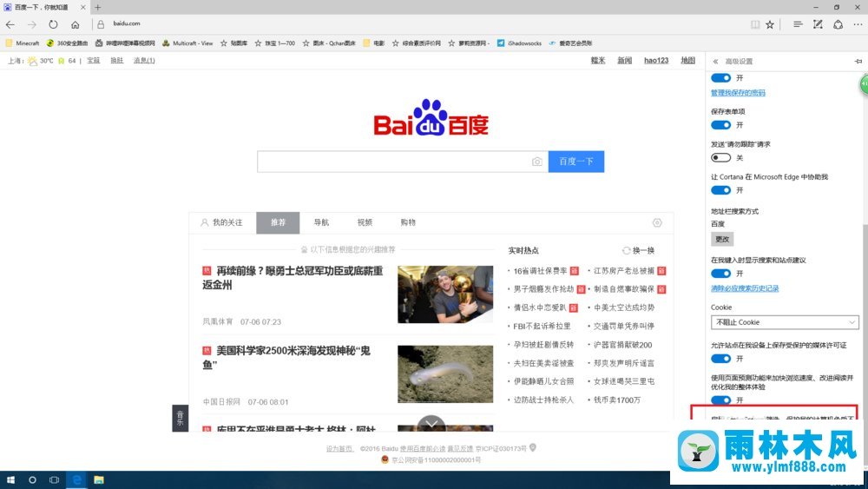The height and width of the screenshot is (489, 868).
Task: Open the Cookie dropdown
Action: coord(785,322)
